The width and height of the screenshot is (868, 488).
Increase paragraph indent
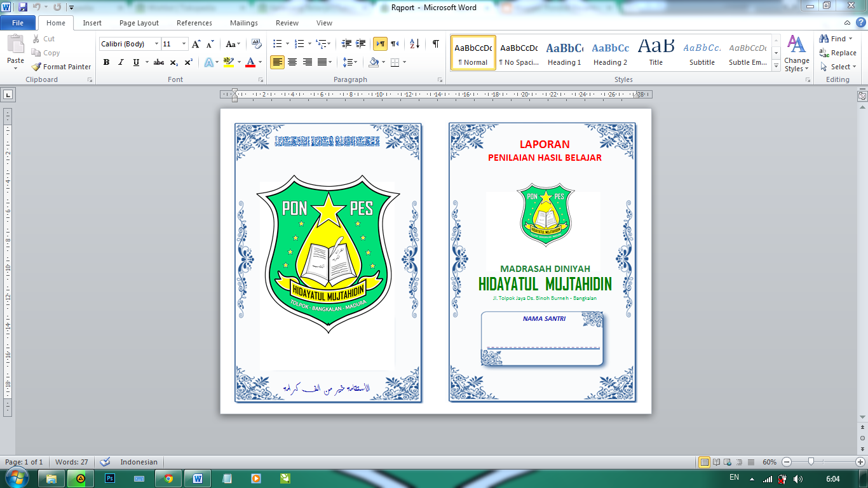361,44
